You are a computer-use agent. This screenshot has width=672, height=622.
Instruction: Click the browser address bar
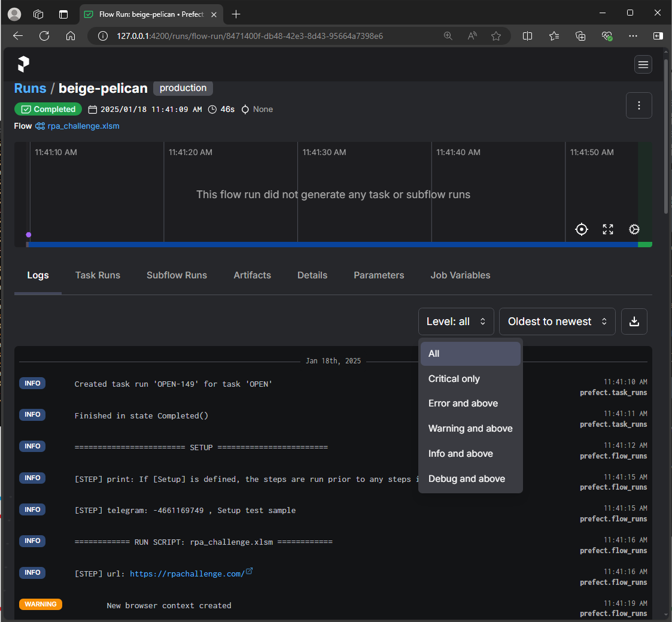(x=263, y=36)
